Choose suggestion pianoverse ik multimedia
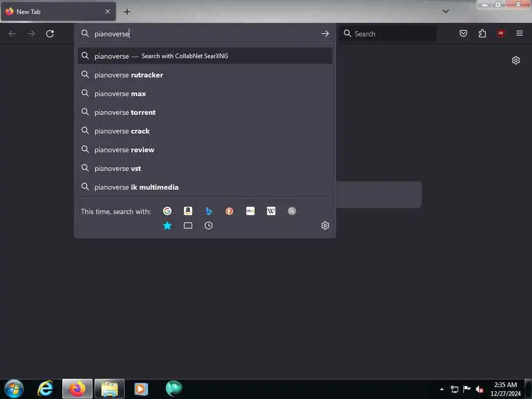532x399 pixels. click(205, 187)
